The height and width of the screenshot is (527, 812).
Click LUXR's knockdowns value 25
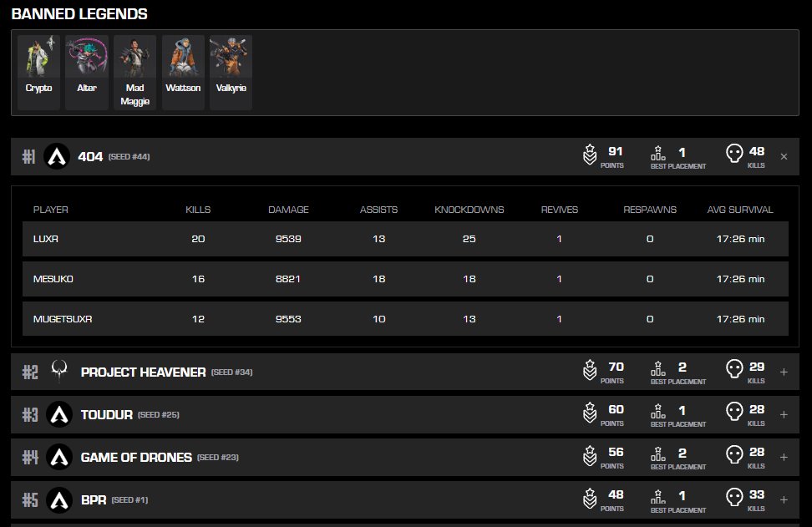point(469,239)
